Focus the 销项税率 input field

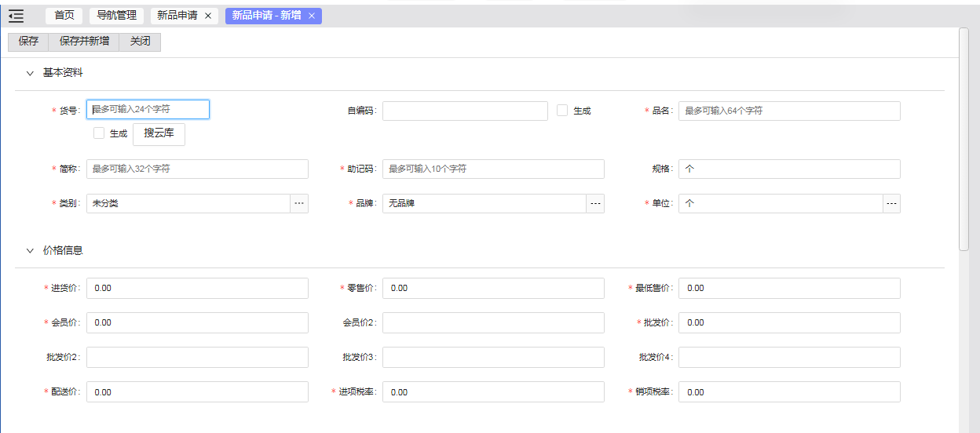789,391
